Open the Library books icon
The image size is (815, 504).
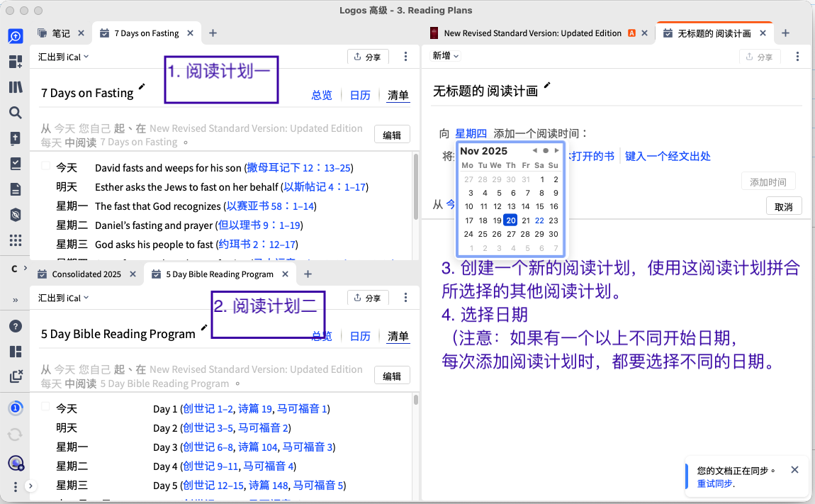tap(16, 87)
